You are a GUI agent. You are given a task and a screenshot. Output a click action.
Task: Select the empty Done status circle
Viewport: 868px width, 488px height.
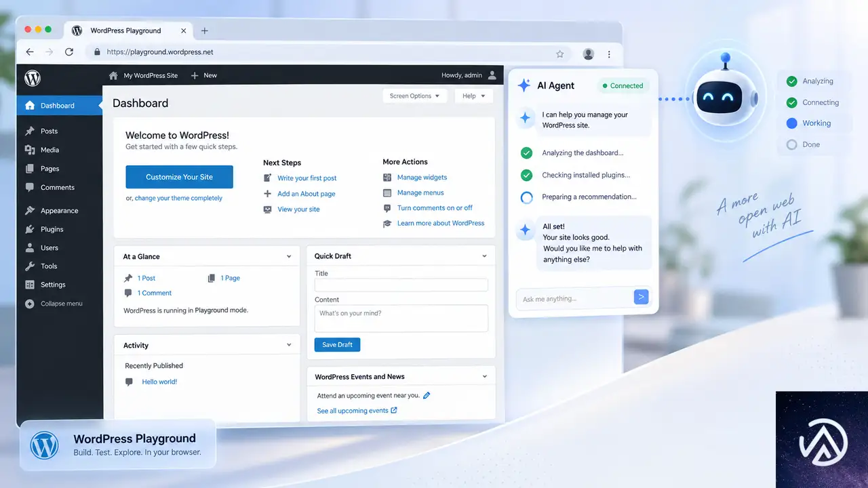[x=791, y=144]
